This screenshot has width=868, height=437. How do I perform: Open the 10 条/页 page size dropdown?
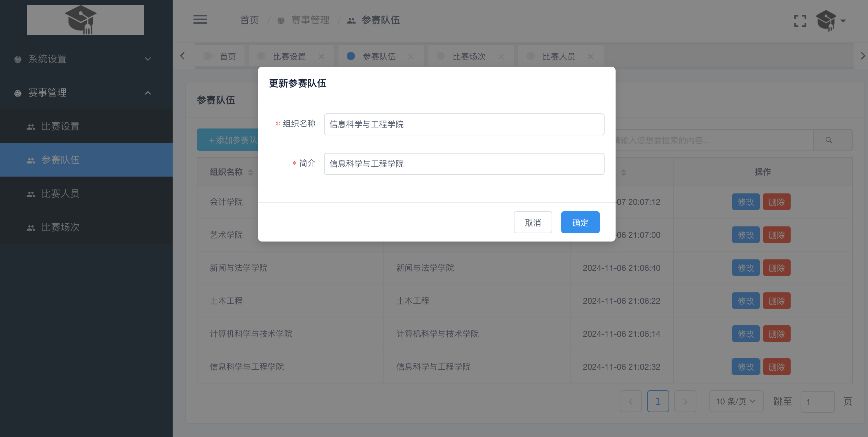point(736,401)
